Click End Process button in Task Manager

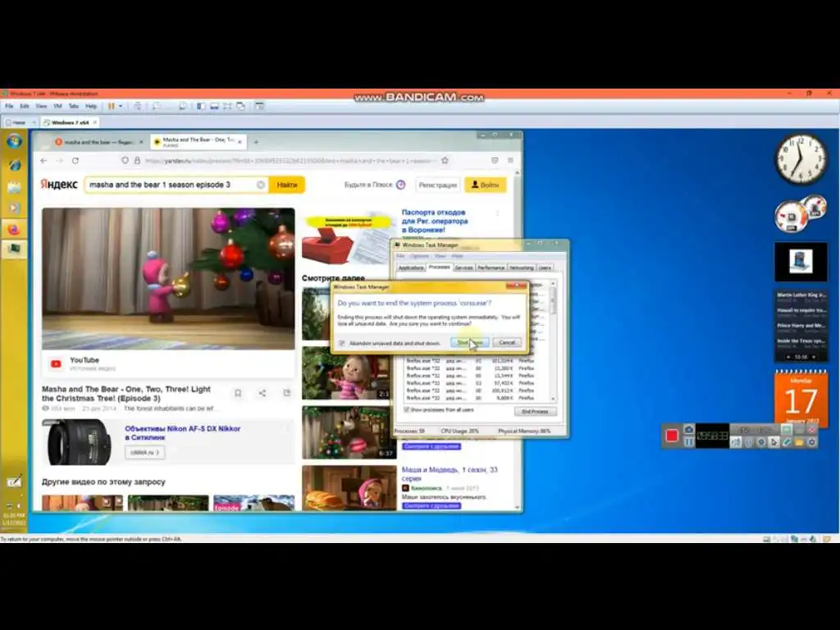point(535,412)
